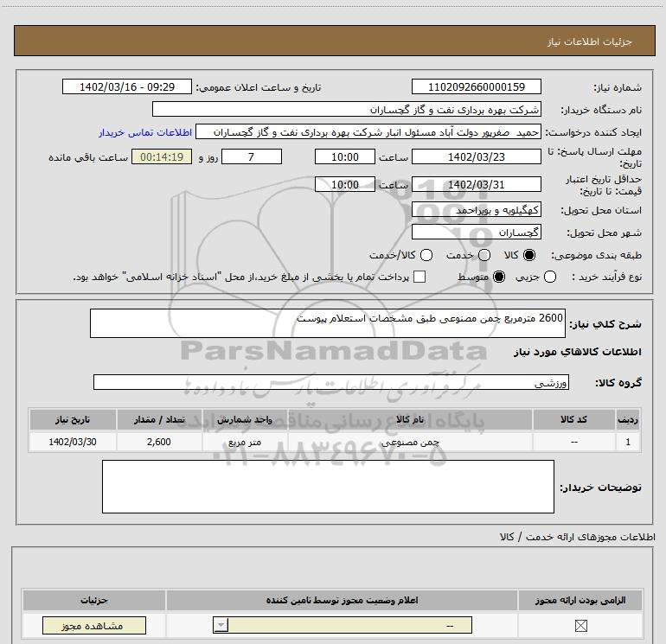Click the جزئیات column header
This screenshot has height=644, width=666.
tap(94, 600)
